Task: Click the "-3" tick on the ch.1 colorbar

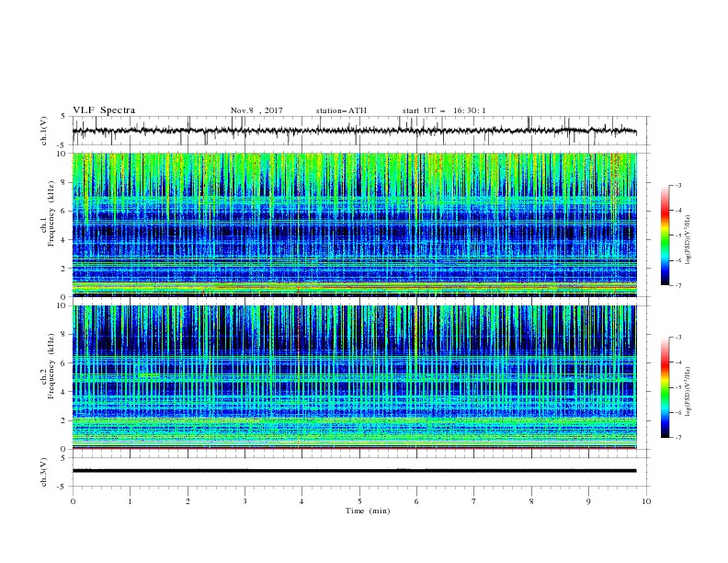Action: pos(678,185)
